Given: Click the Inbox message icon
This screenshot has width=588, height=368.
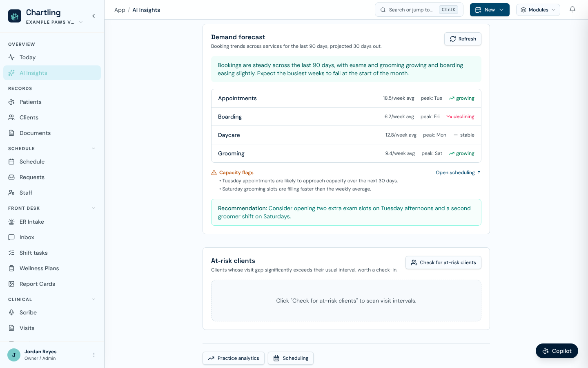Looking at the screenshot, I should pyautogui.click(x=11, y=237).
